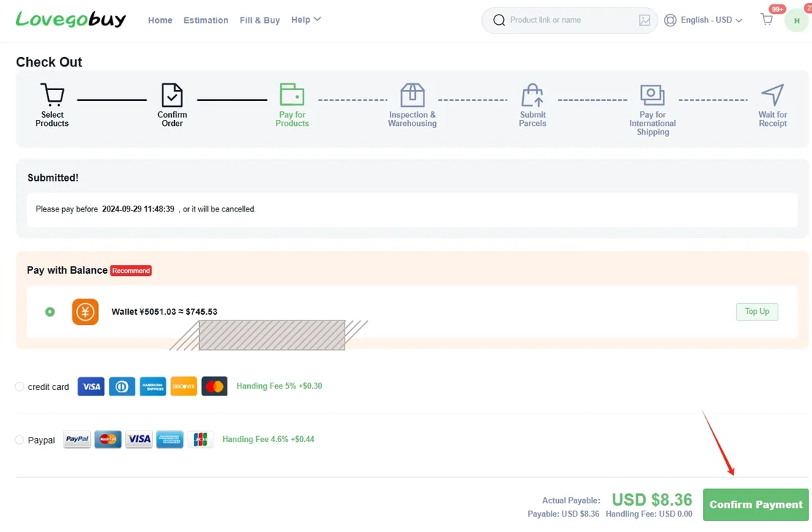Click the Handling Fee: USD 0.00 text
The width and height of the screenshot is (812, 532).
(x=649, y=514)
